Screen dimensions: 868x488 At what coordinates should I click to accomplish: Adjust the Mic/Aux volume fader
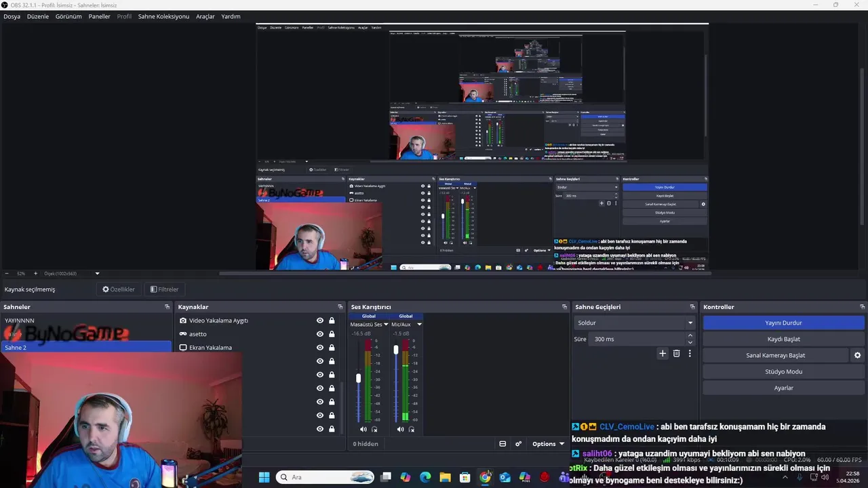click(396, 350)
